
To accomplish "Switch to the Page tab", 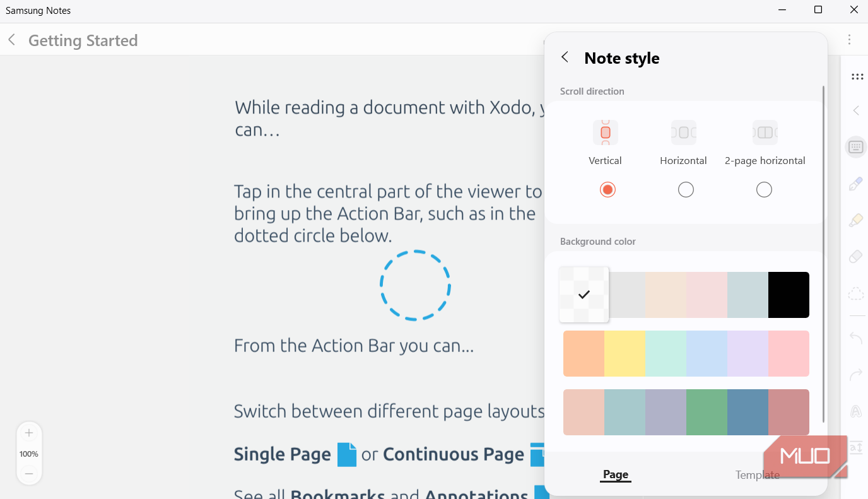I will (616, 475).
